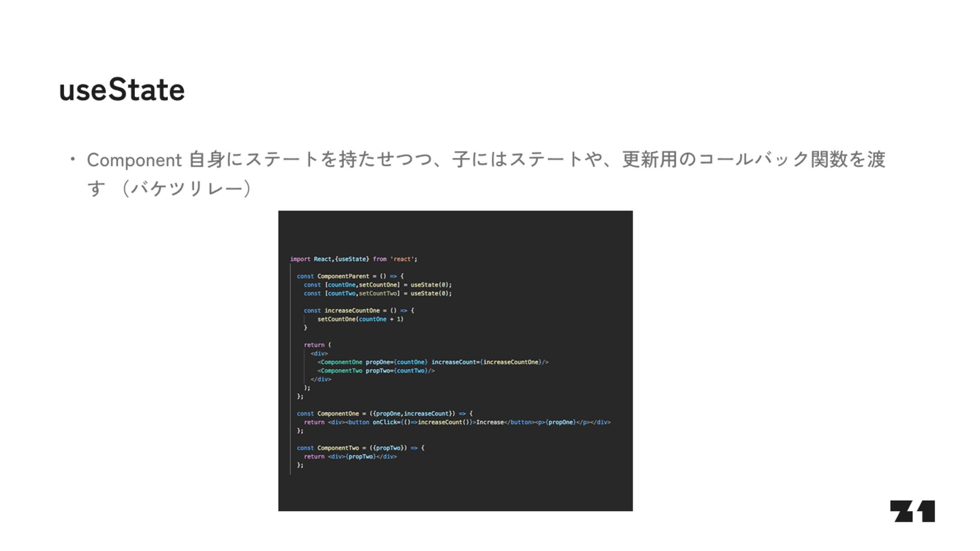Click the word Component in the bullet text

(134, 160)
